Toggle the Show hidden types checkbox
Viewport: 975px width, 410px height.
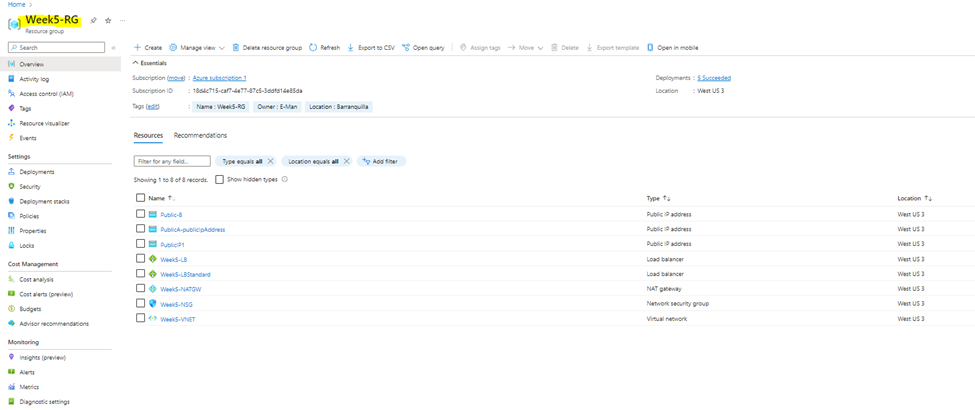coord(219,179)
